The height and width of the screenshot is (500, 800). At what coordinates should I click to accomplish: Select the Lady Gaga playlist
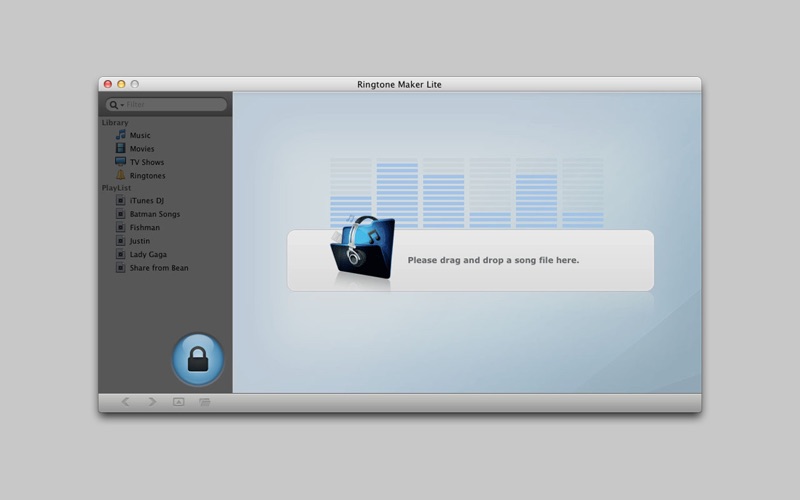click(x=148, y=254)
